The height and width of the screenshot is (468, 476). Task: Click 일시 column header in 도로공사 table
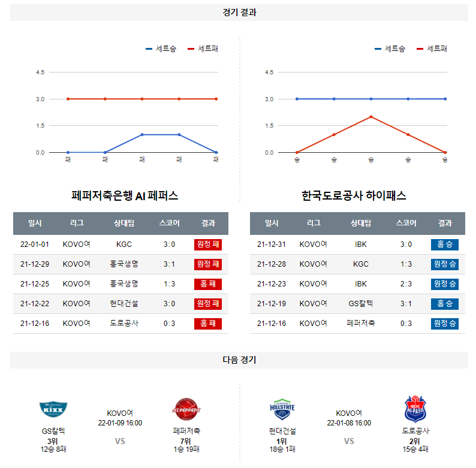pyautogui.click(x=272, y=223)
